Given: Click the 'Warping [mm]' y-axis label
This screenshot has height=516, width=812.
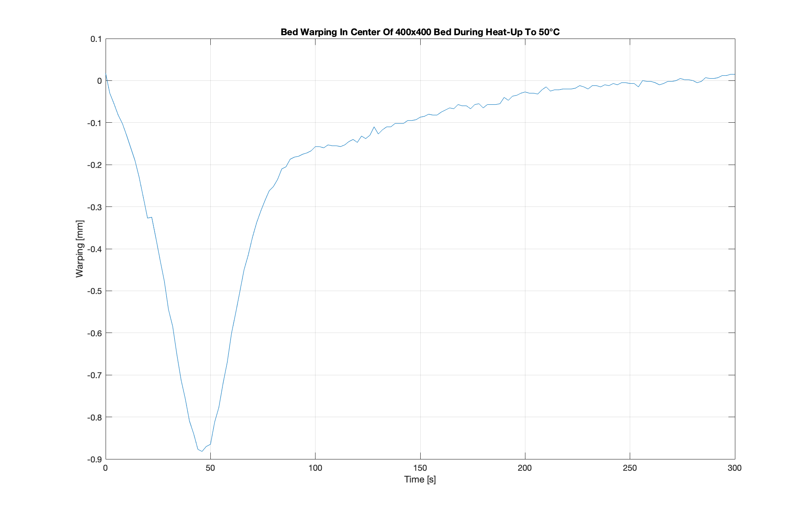Looking at the screenshot, I should point(80,249).
